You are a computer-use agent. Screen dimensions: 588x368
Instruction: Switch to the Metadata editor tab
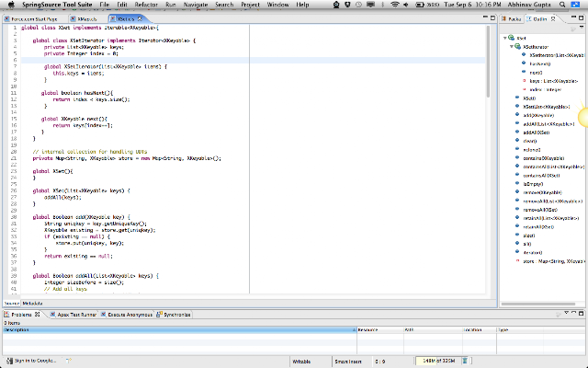pos(32,303)
